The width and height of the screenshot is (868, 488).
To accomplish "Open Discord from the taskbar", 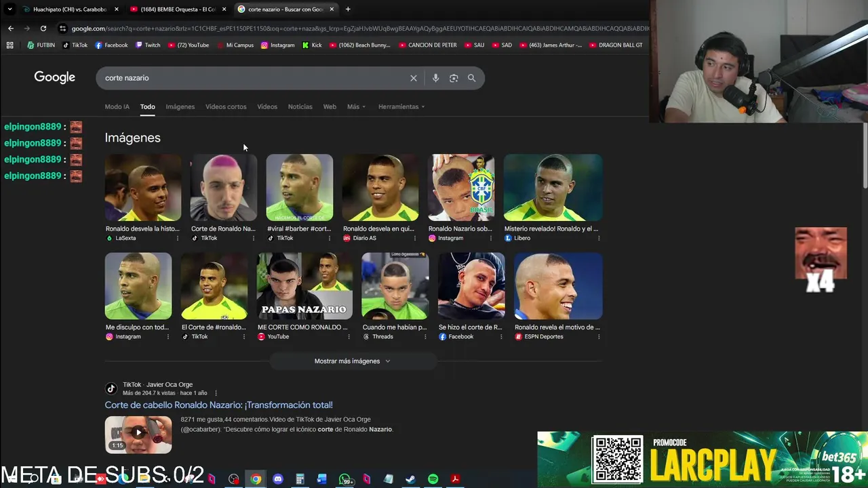I will [x=278, y=479].
